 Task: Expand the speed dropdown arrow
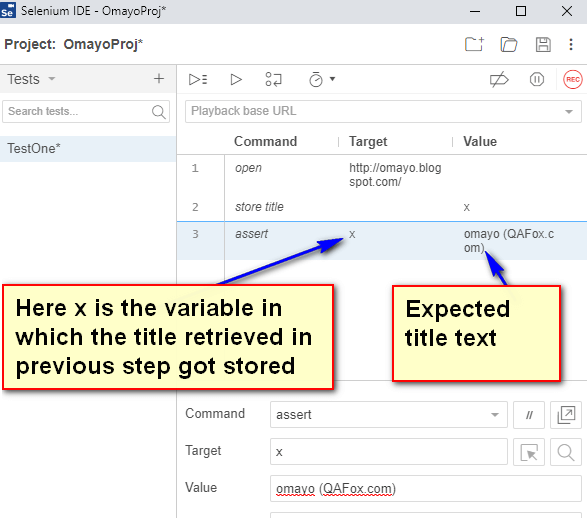point(332,79)
